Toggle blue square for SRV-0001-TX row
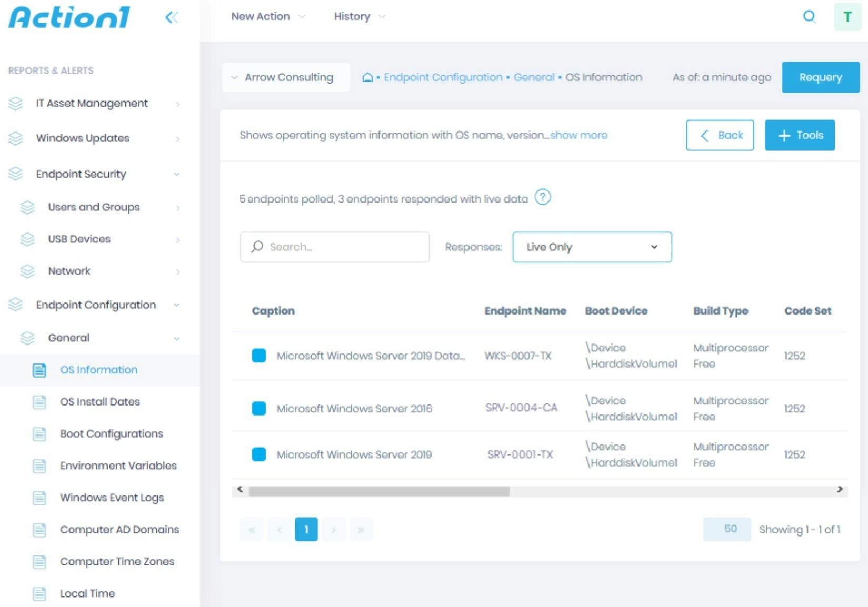 pos(259,454)
